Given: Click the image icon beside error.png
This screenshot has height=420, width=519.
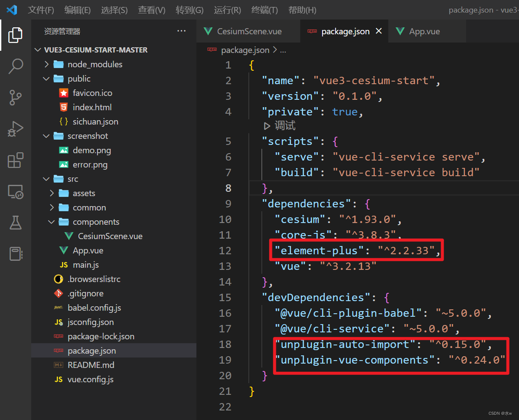Looking at the screenshot, I should [64, 164].
